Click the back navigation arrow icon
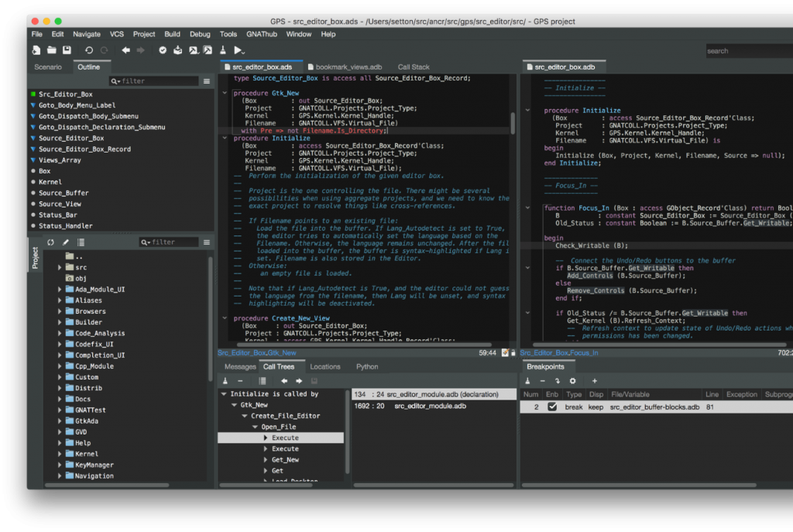This screenshot has width=793, height=532. 125,50
